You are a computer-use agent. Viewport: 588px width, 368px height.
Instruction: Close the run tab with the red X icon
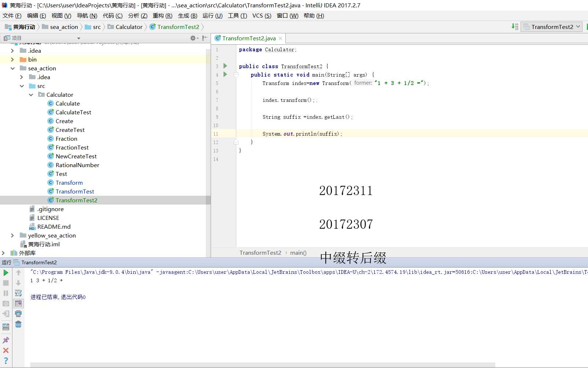tap(6, 350)
